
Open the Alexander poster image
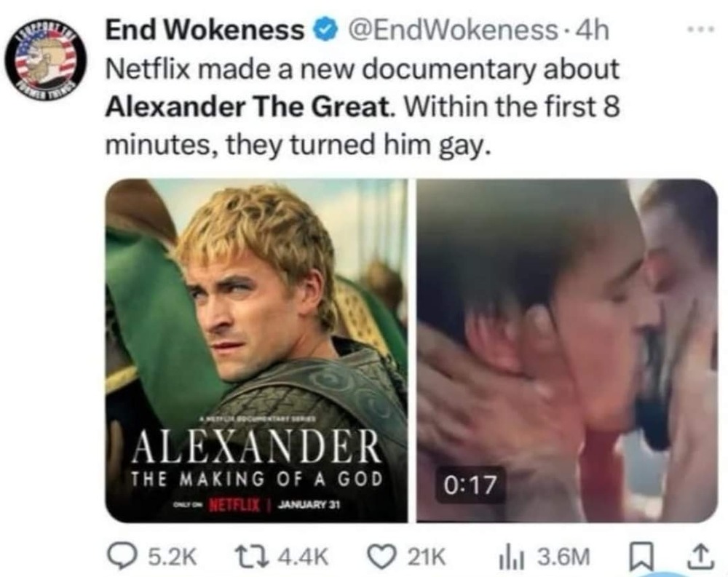[257, 351]
